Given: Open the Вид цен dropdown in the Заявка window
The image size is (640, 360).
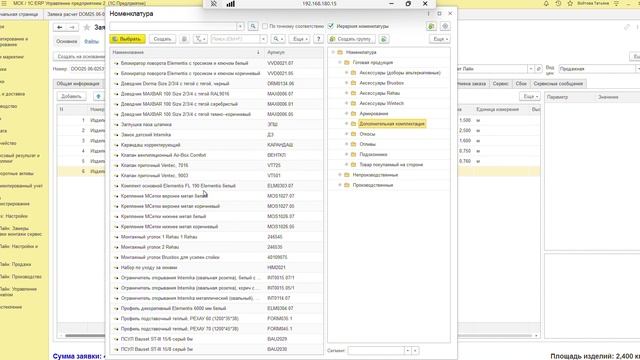Looking at the screenshot, I should click(x=638, y=69).
